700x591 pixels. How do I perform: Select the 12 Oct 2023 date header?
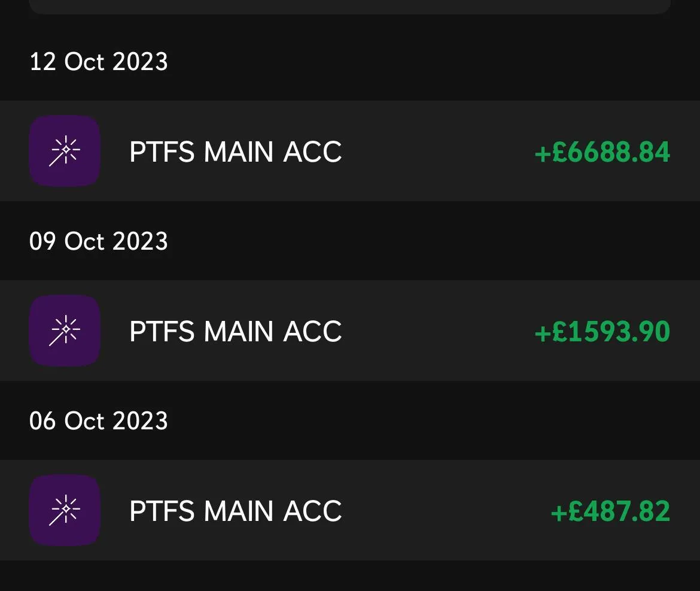click(99, 62)
